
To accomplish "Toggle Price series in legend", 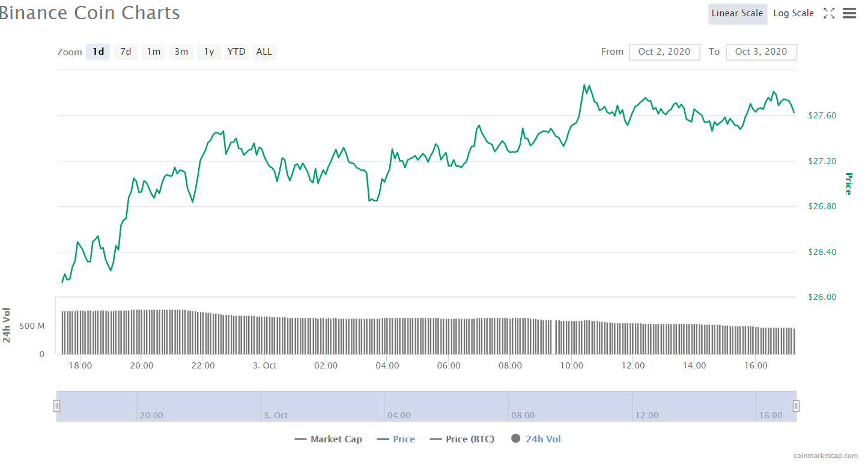I will [396, 439].
